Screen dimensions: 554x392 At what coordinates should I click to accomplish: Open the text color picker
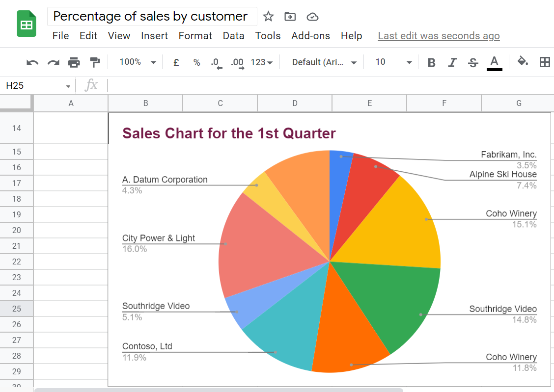click(x=495, y=62)
